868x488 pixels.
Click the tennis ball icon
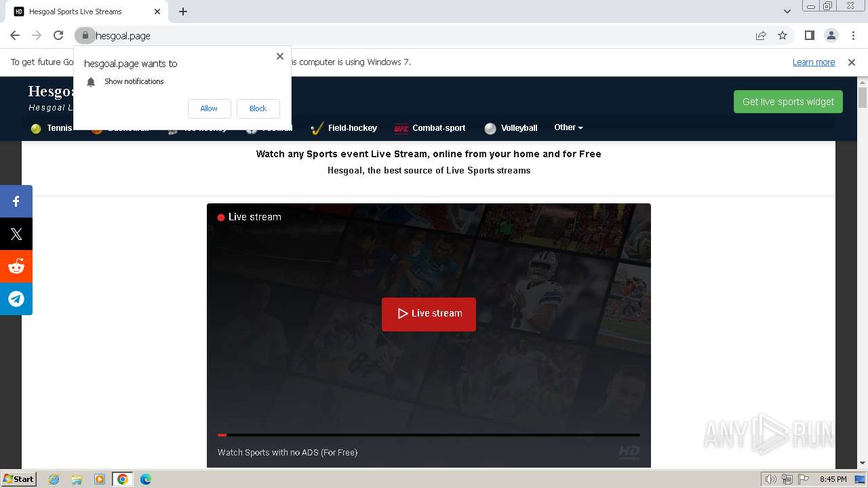(x=36, y=129)
